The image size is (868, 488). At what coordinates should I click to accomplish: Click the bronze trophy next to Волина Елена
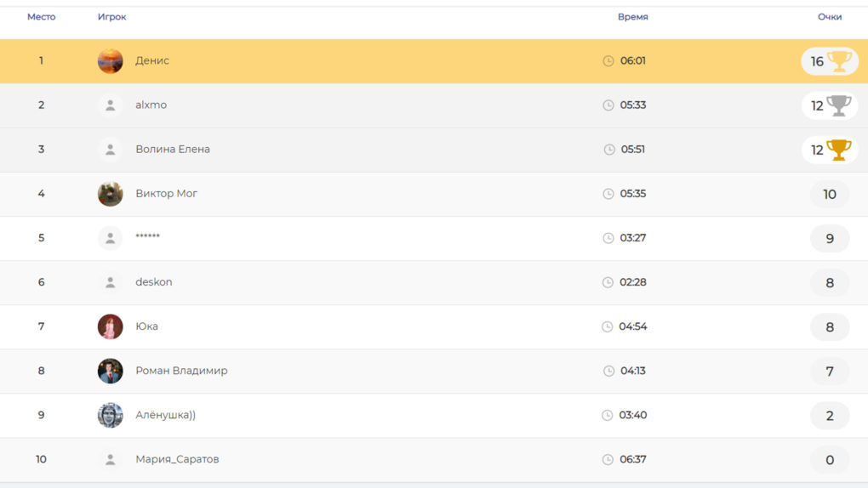point(839,150)
